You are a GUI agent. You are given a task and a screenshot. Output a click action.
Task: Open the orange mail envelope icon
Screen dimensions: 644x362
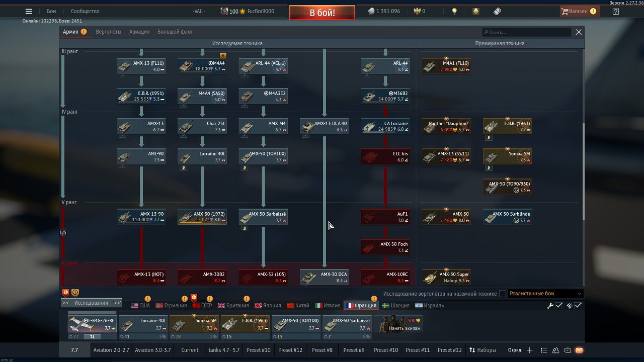coord(579,350)
